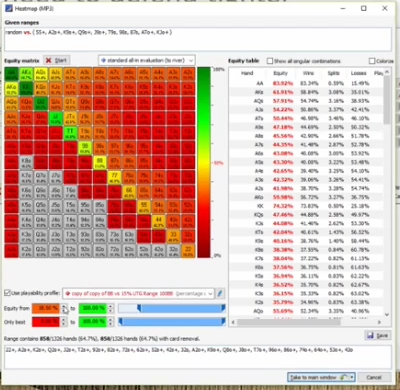Select the 77 cell in the matrix
The width and height of the screenshot is (400, 390).
click(x=114, y=177)
